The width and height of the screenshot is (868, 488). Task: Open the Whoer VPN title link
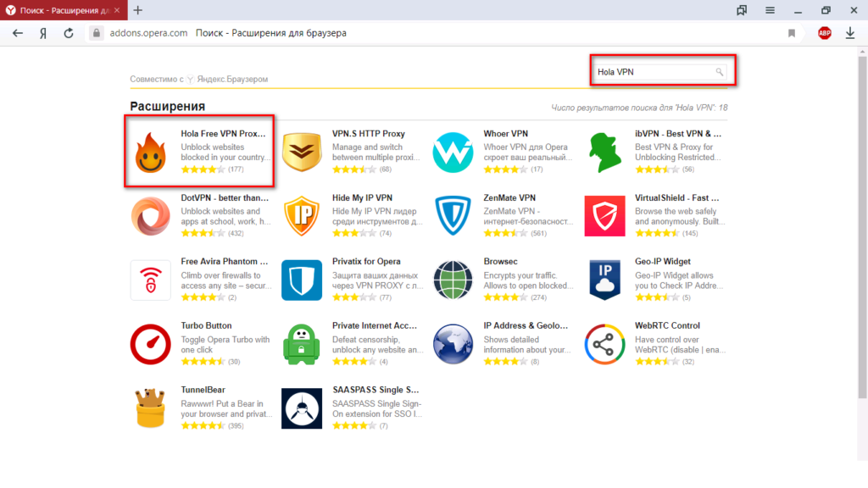tap(506, 134)
